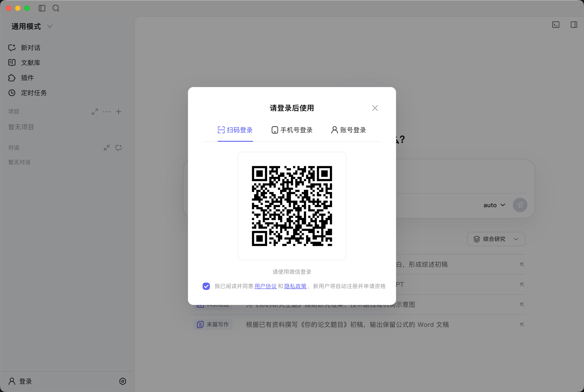Viewport: 584px width, 392px height.
Task: Open the 文献库 library
Action: click(24, 62)
